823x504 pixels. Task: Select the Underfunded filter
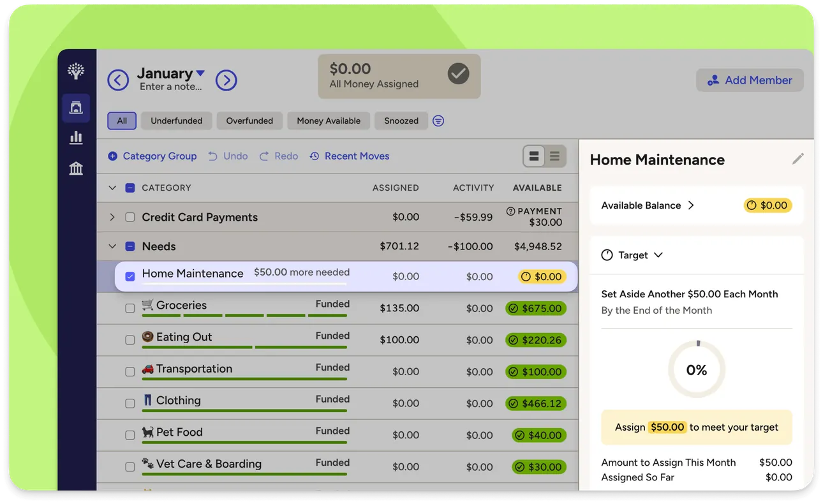click(177, 121)
